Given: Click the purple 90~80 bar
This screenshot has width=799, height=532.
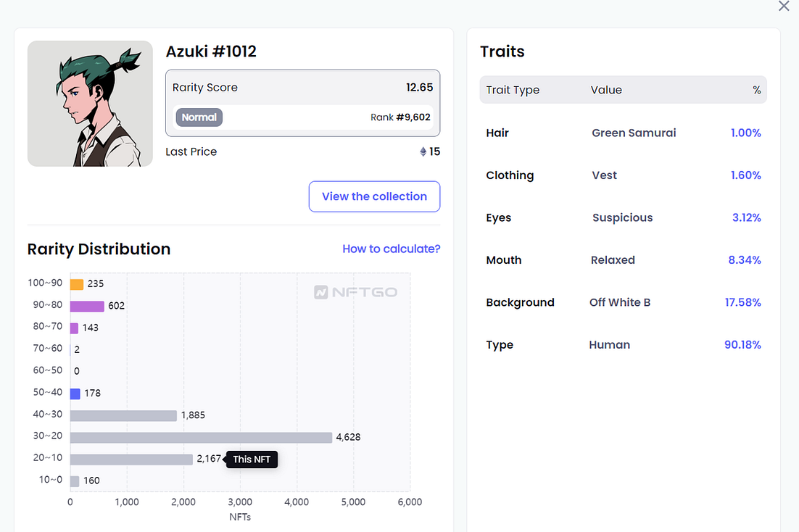Looking at the screenshot, I should [x=87, y=306].
